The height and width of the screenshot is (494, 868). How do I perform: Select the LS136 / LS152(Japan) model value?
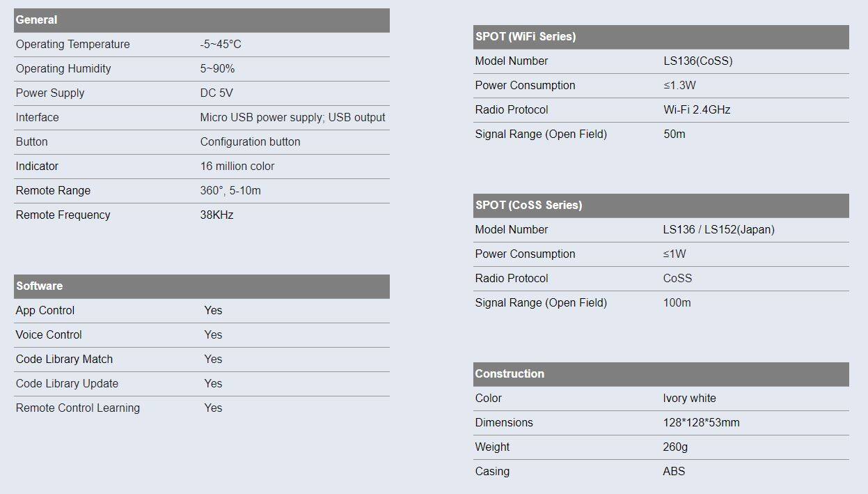pos(718,230)
